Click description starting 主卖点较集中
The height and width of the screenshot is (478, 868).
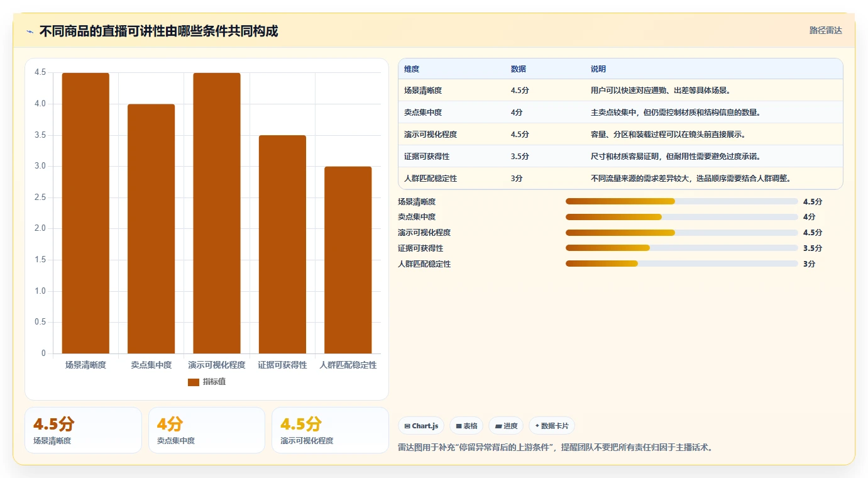click(676, 113)
